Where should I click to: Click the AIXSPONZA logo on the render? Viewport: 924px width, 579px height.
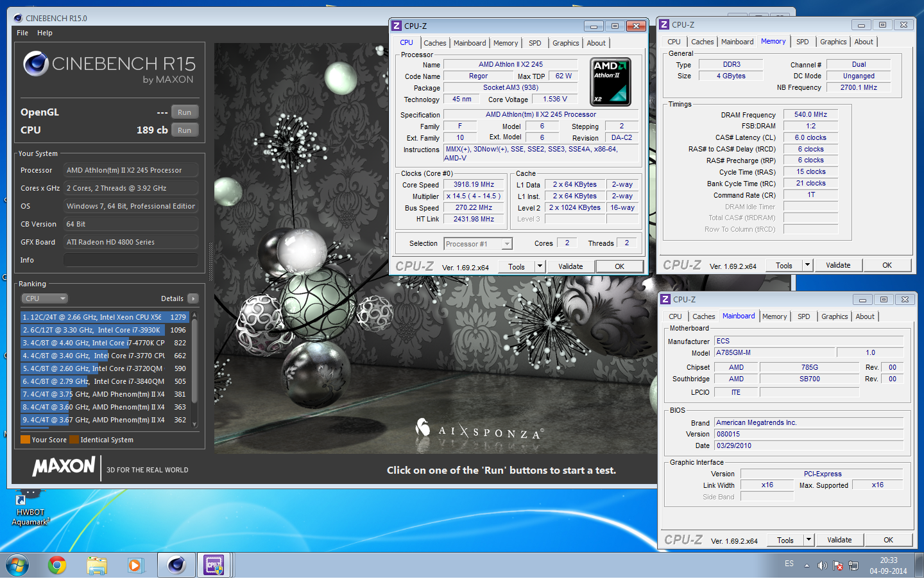(480, 430)
